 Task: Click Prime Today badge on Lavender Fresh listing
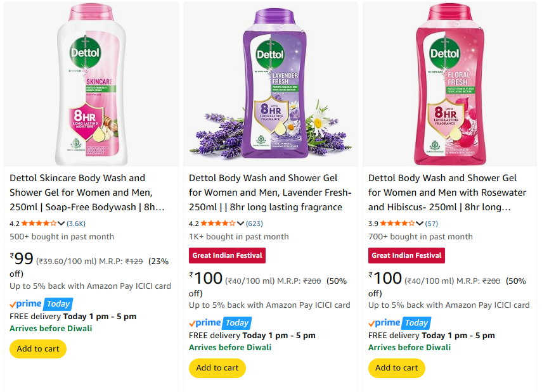tap(220, 323)
